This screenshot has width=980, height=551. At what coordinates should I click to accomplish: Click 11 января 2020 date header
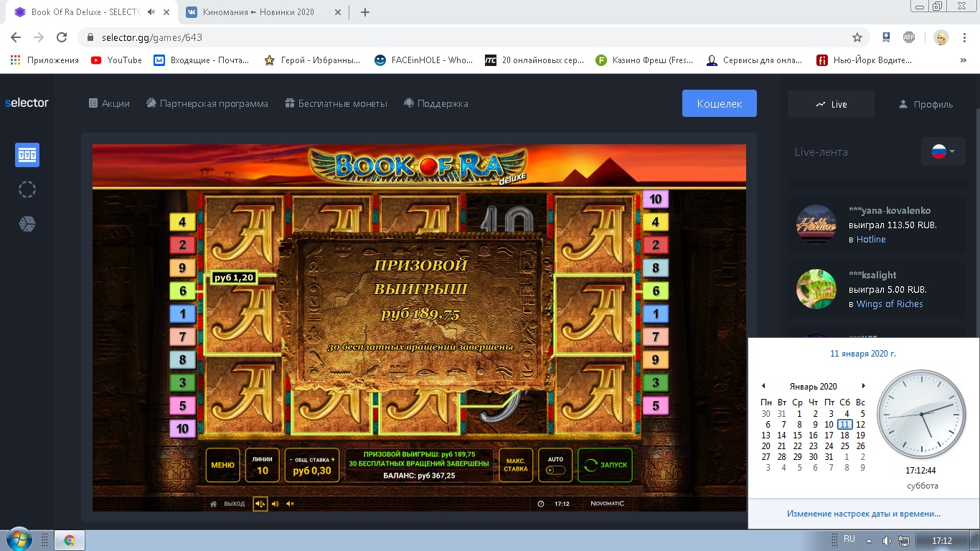pos(863,354)
